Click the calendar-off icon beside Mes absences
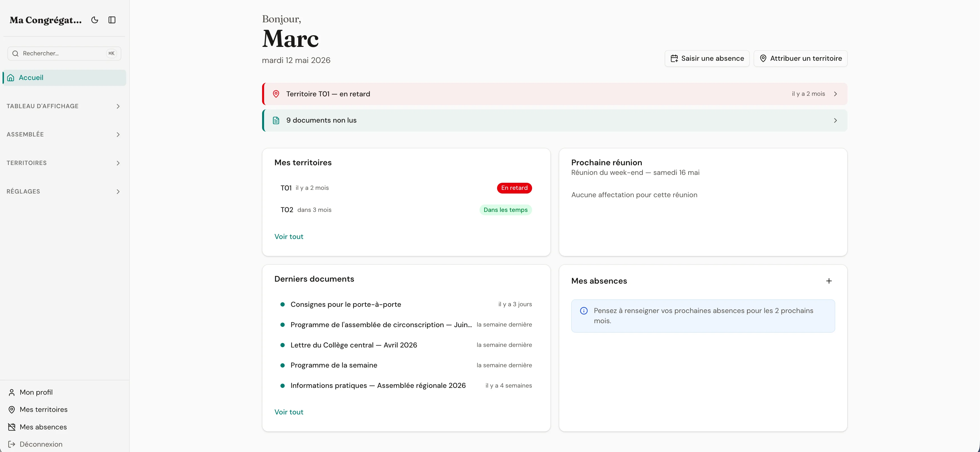The width and height of the screenshot is (980, 452). 12,427
